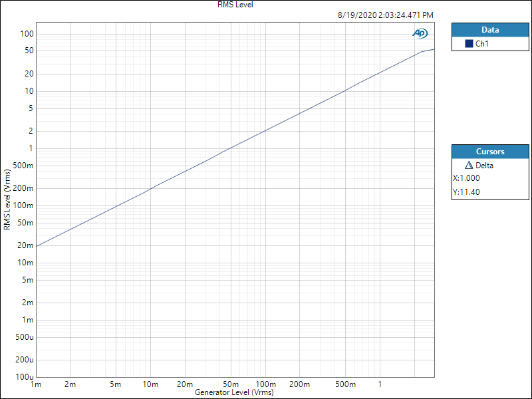Click the 500m label on the x-axis
The width and height of the screenshot is (532, 399).
click(345, 384)
